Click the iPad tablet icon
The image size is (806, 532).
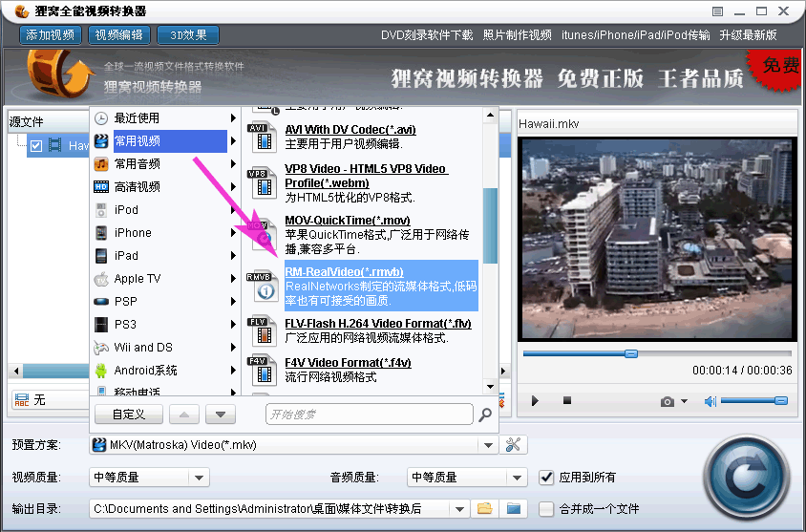pos(101,255)
